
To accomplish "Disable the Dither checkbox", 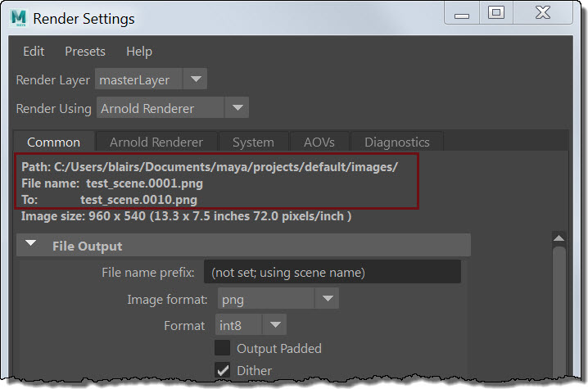I will tap(222, 371).
